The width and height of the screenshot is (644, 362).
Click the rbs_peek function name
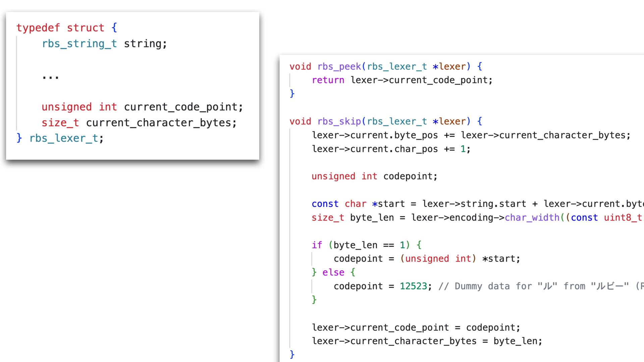[339, 66]
